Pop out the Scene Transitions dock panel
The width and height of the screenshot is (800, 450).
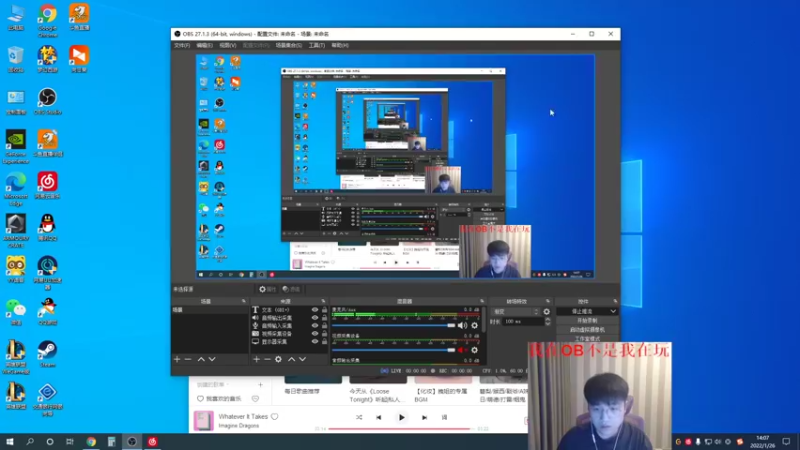[x=548, y=302]
